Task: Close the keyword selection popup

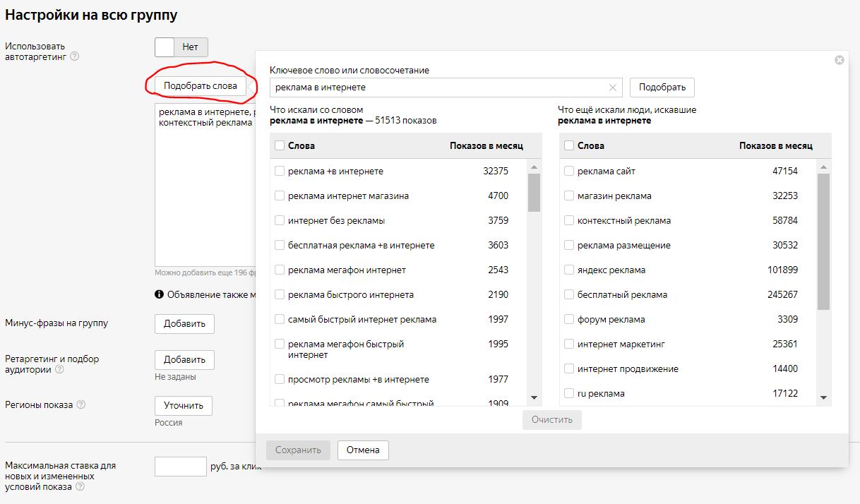Action: pos(839,60)
